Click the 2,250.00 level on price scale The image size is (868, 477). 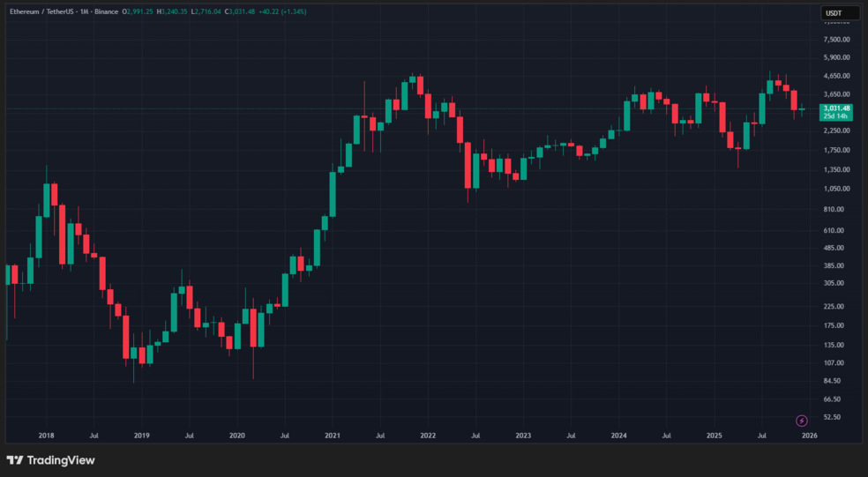836,130
